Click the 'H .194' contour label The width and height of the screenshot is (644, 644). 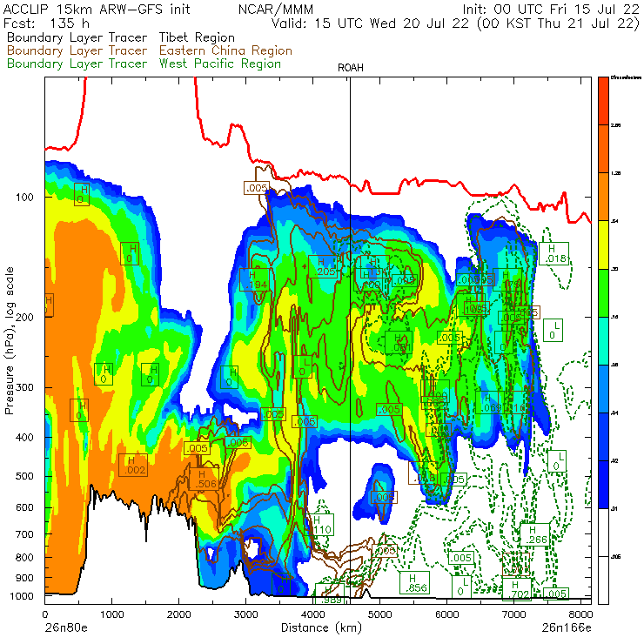[255, 279]
